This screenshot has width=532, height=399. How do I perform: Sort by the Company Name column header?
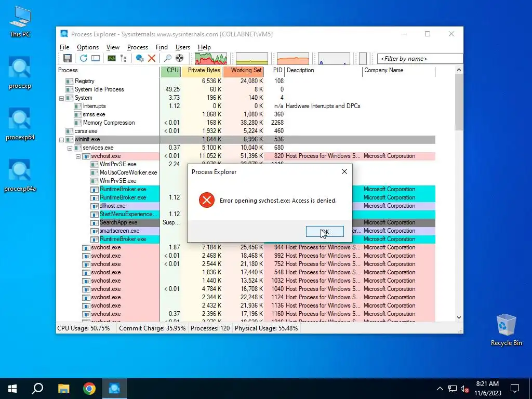[x=398, y=70]
